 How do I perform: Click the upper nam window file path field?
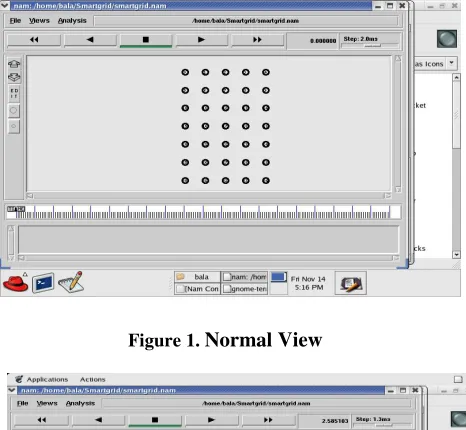246,21
